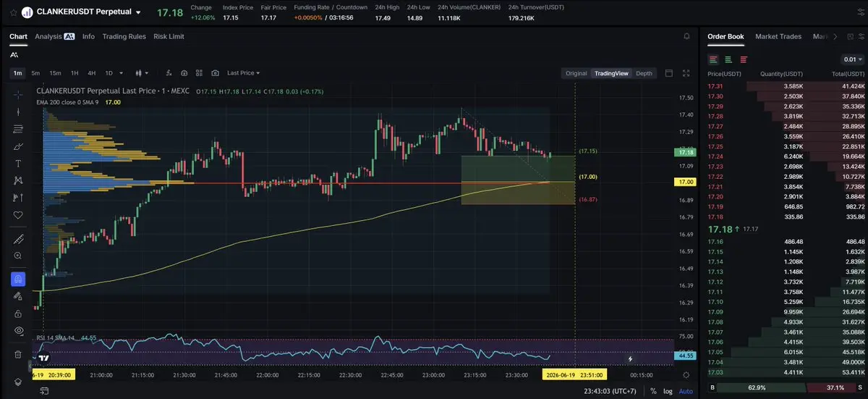
Task: Take a chart snapshot with the camera icon
Action: (215, 73)
